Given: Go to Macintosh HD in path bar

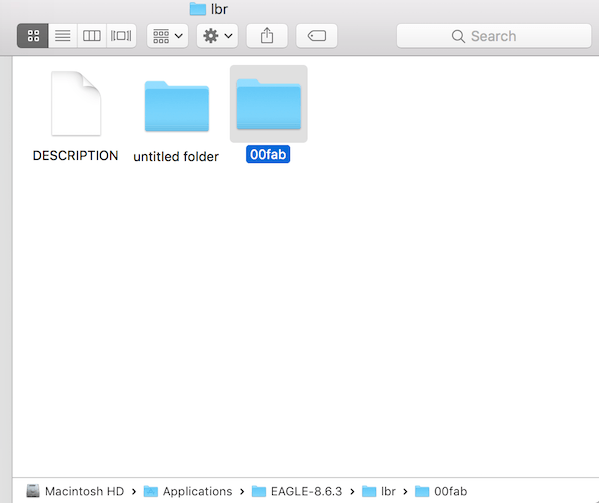Looking at the screenshot, I should click(75, 491).
